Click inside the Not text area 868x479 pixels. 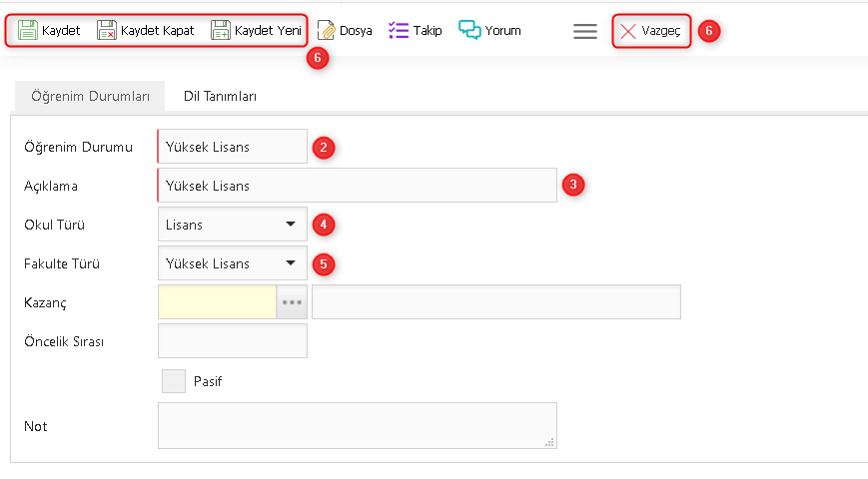[357, 426]
